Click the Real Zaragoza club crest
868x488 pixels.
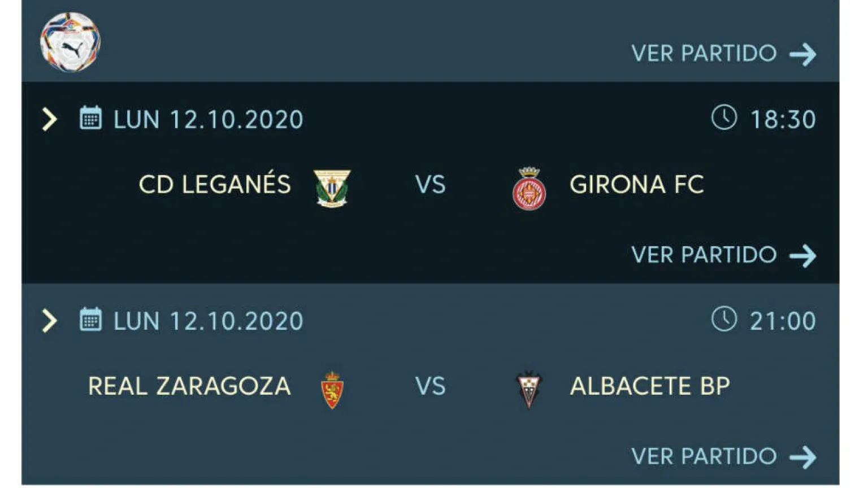[x=332, y=390]
